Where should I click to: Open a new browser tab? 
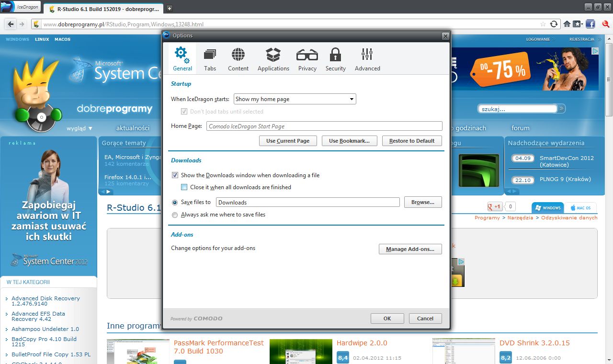tap(169, 8)
